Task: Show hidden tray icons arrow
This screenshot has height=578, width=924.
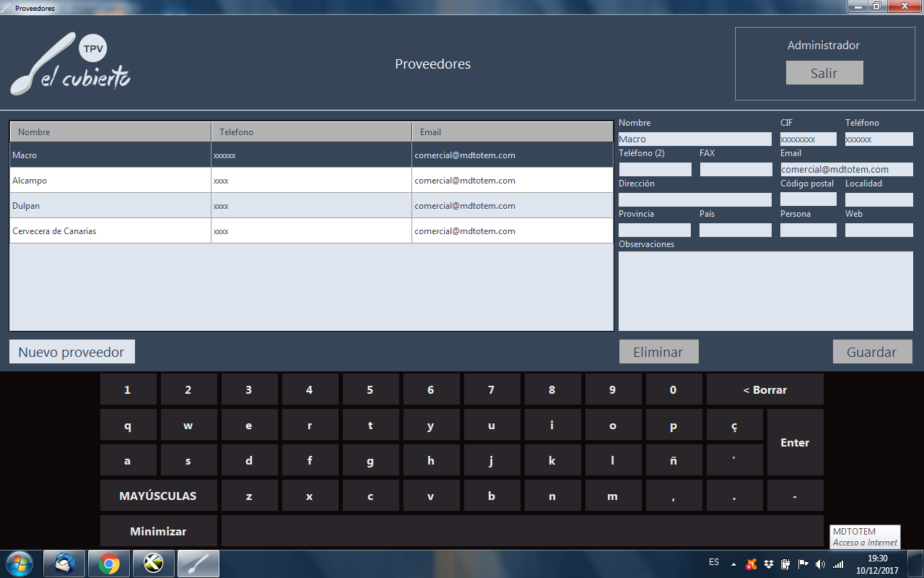Action: (733, 564)
